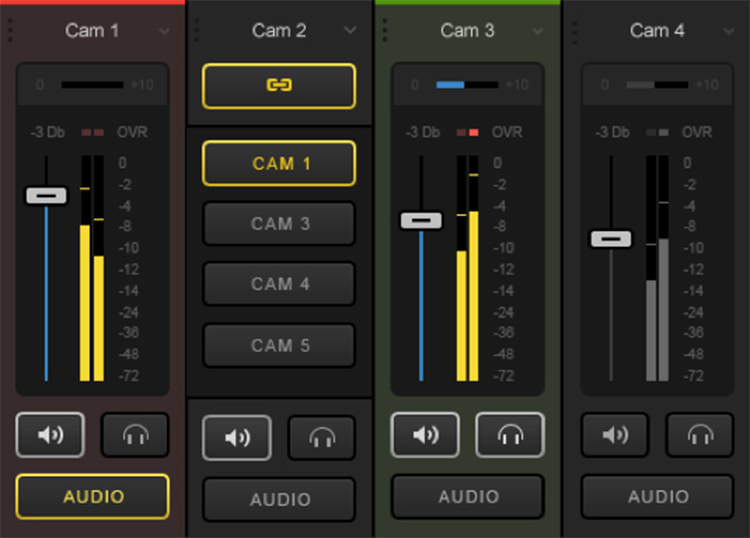Click the headphones icon under Cam 3
This screenshot has height=538, width=750.
[x=510, y=435]
